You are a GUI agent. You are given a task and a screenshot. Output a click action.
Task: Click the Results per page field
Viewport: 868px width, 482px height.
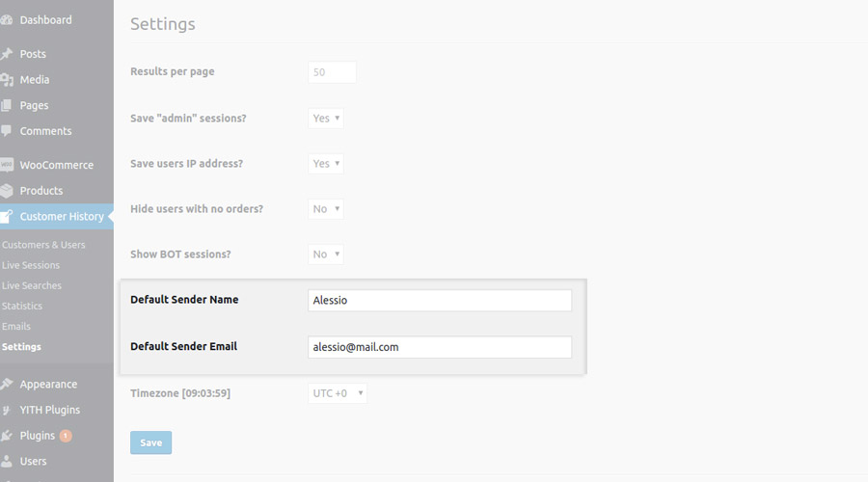point(332,72)
